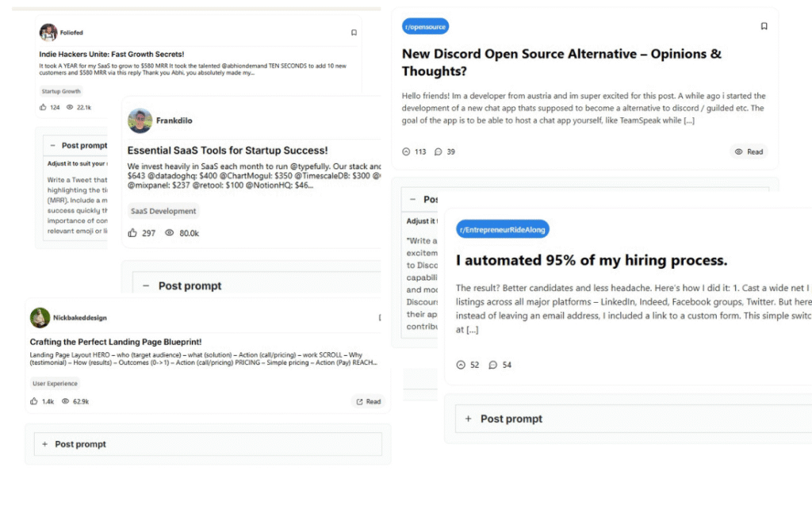Screen dimensions: 812x517
Task: Like the Foliofed post with 124 likes
Action: click(43, 107)
